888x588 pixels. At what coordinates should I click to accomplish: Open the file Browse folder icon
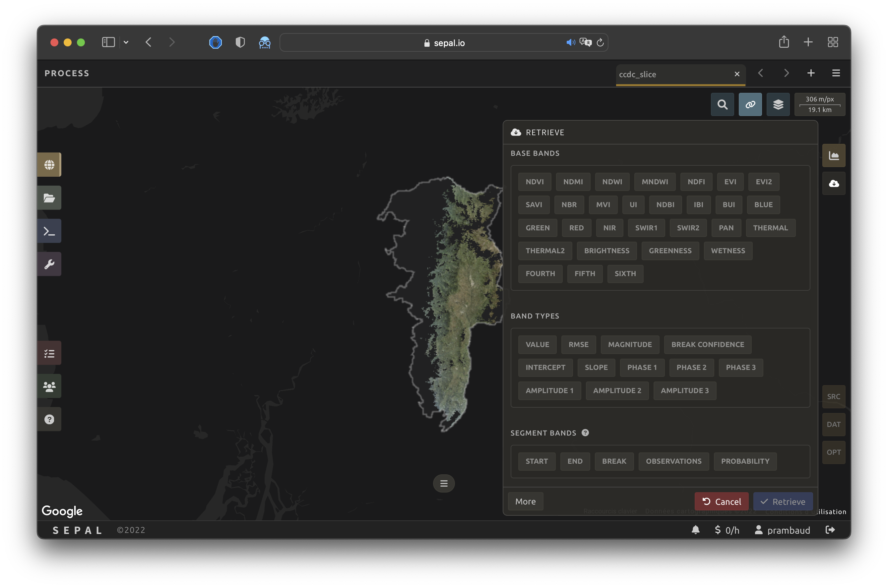[x=49, y=198]
